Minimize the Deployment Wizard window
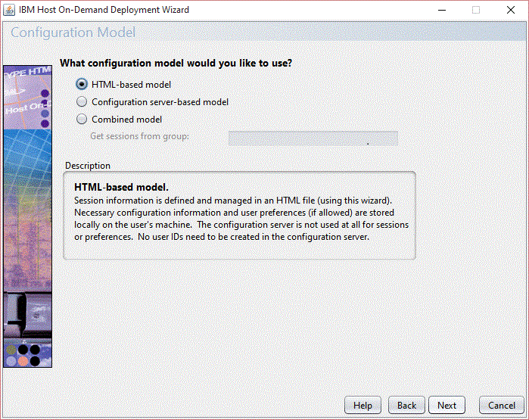 coord(442,10)
